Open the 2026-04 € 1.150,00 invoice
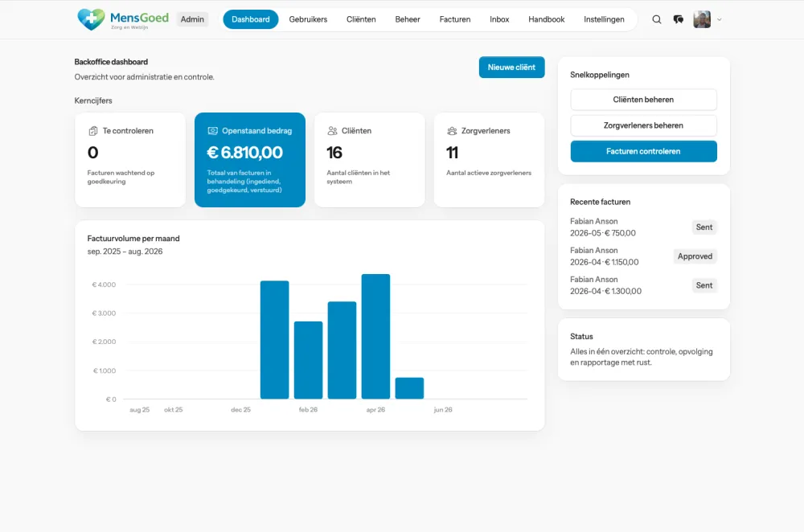 [x=643, y=256]
